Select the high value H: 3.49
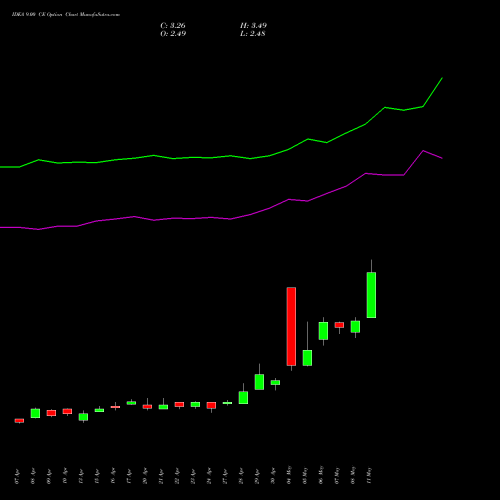 [x=253, y=26]
